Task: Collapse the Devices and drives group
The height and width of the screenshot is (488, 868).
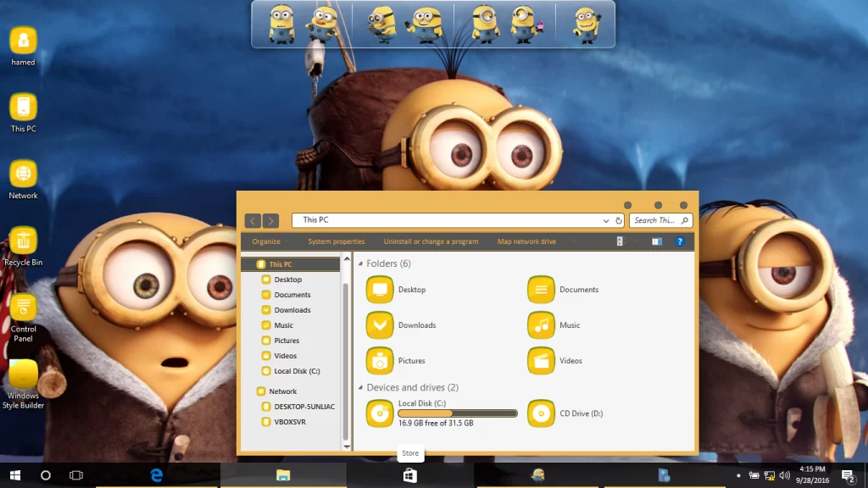Action: pyautogui.click(x=360, y=388)
